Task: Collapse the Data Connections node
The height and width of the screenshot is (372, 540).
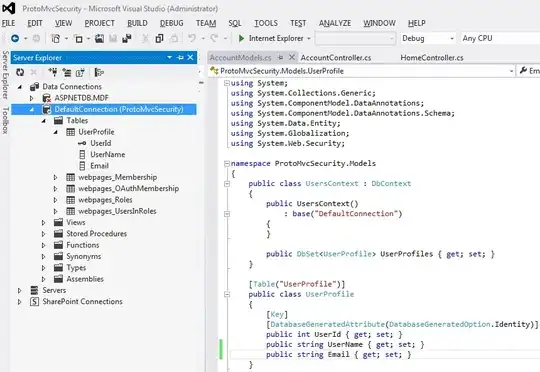Action: (x=20, y=87)
